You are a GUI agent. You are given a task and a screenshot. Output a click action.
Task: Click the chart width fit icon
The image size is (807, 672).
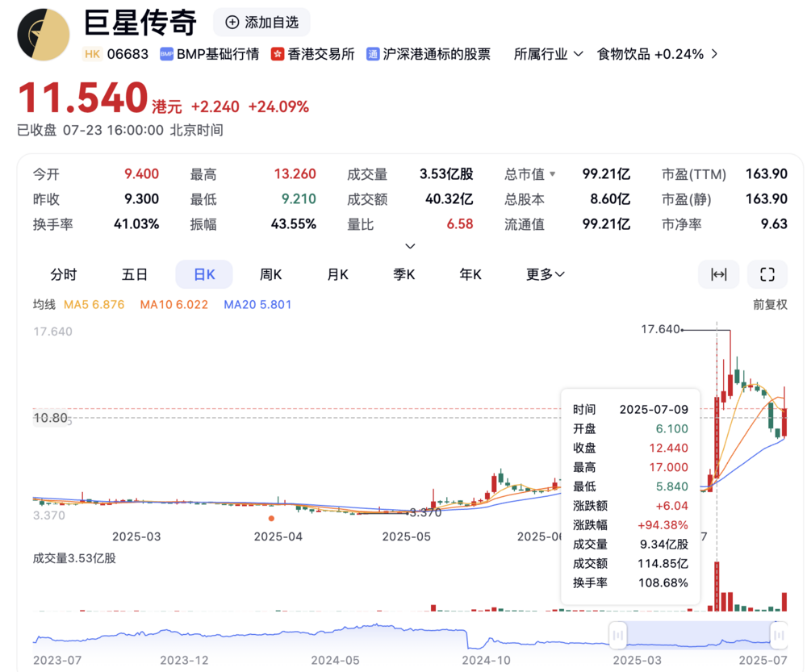click(718, 274)
